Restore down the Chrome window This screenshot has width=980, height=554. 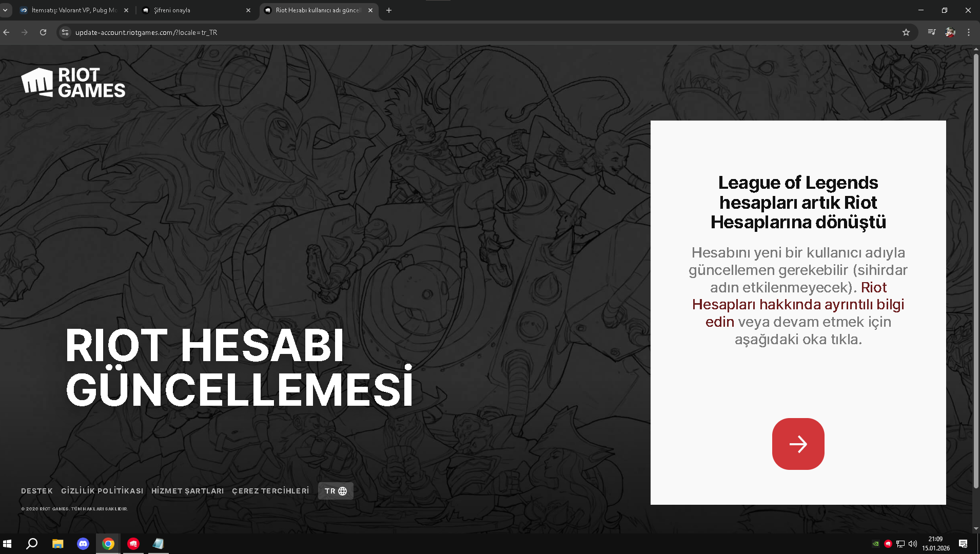pyautogui.click(x=945, y=10)
